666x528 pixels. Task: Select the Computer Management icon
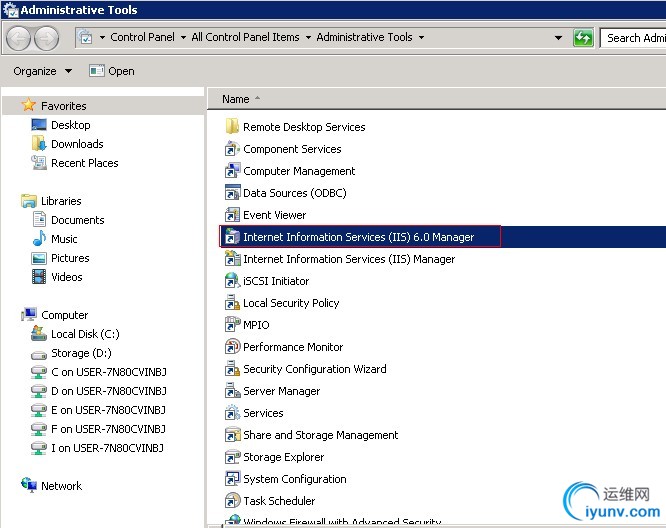(232, 171)
